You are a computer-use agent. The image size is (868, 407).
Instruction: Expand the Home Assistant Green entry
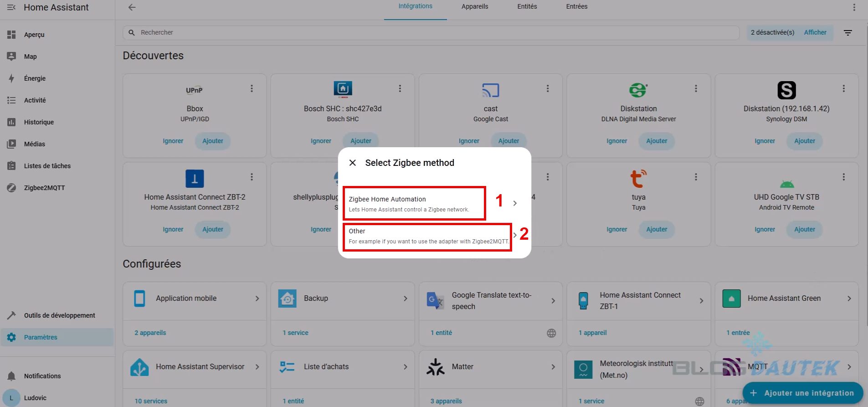click(786, 299)
